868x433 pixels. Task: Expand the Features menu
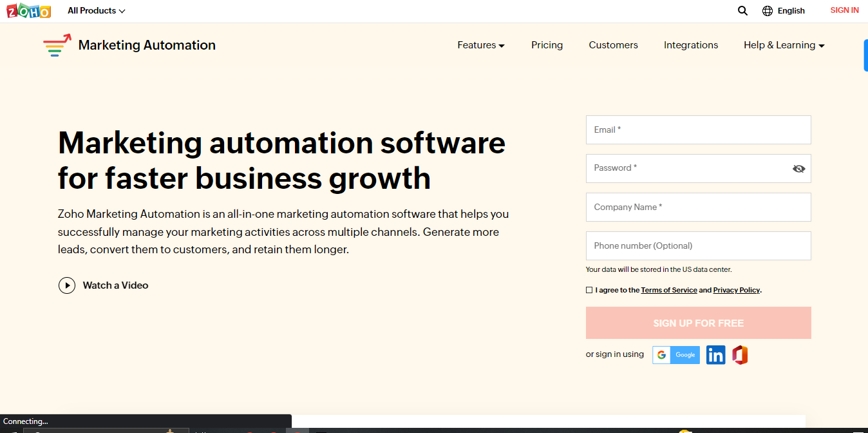480,45
